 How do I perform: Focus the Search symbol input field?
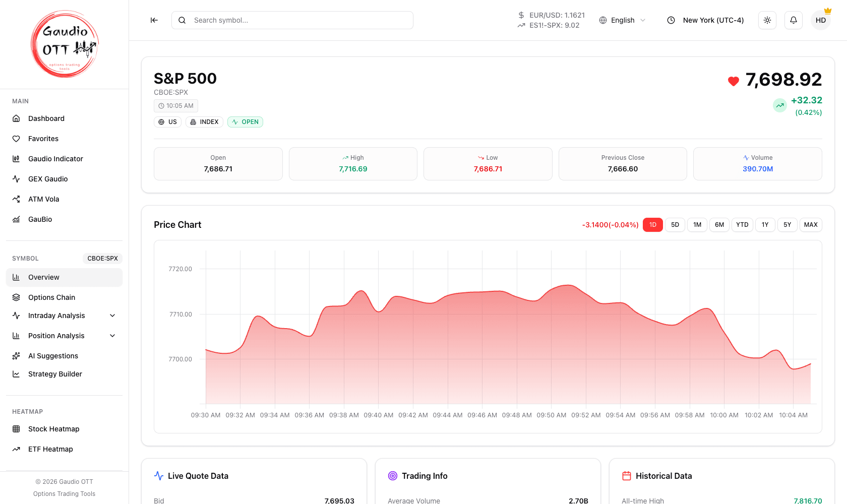292,20
